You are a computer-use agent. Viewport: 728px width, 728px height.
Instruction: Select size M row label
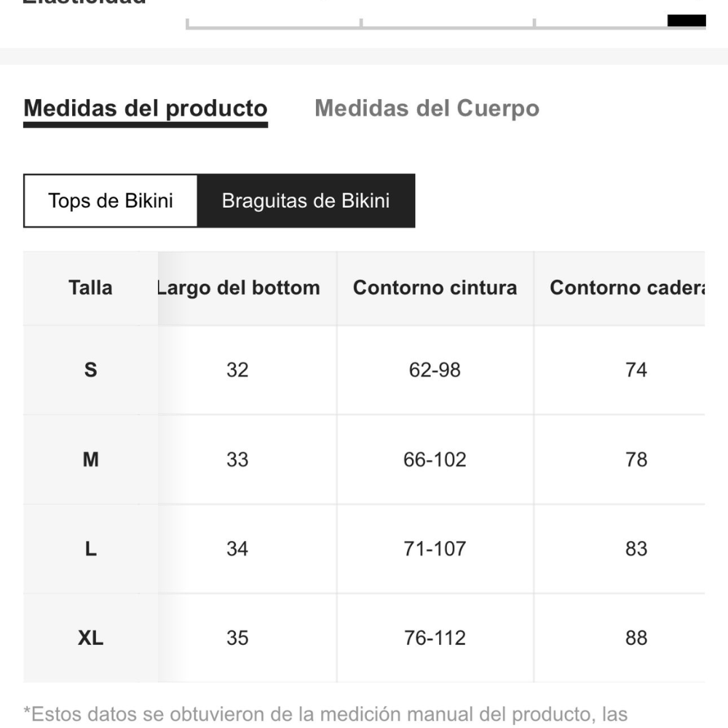[x=90, y=459]
